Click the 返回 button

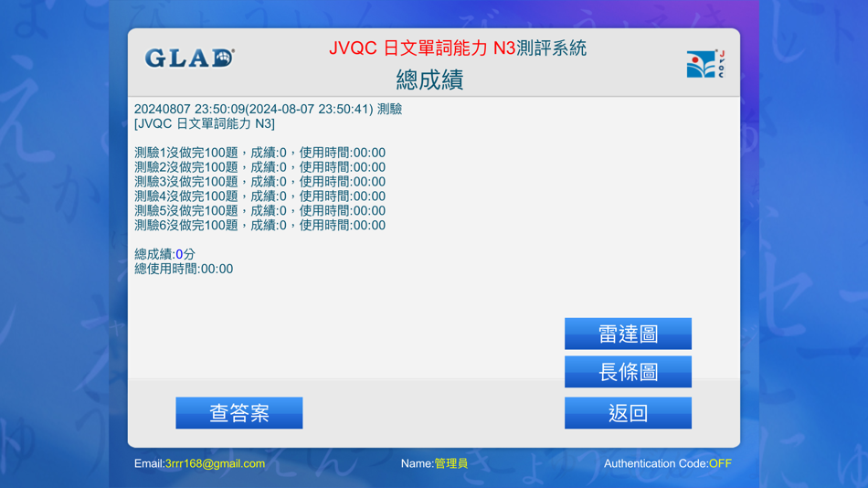click(x=628, y=413)
